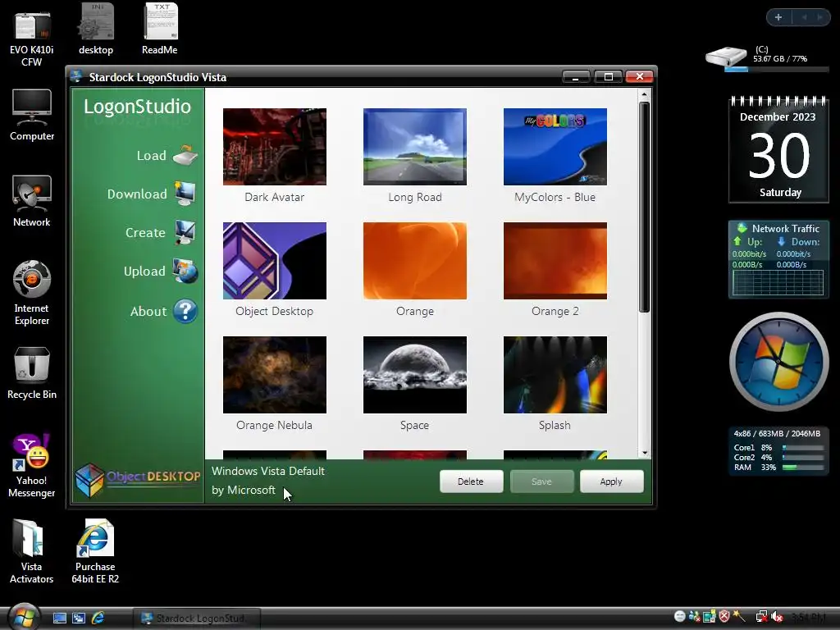Screen dimensions: 840x630
Task: Select the Dark Avatar logon thumbnail
Action: pyautogui.click(x=274, y=147)
